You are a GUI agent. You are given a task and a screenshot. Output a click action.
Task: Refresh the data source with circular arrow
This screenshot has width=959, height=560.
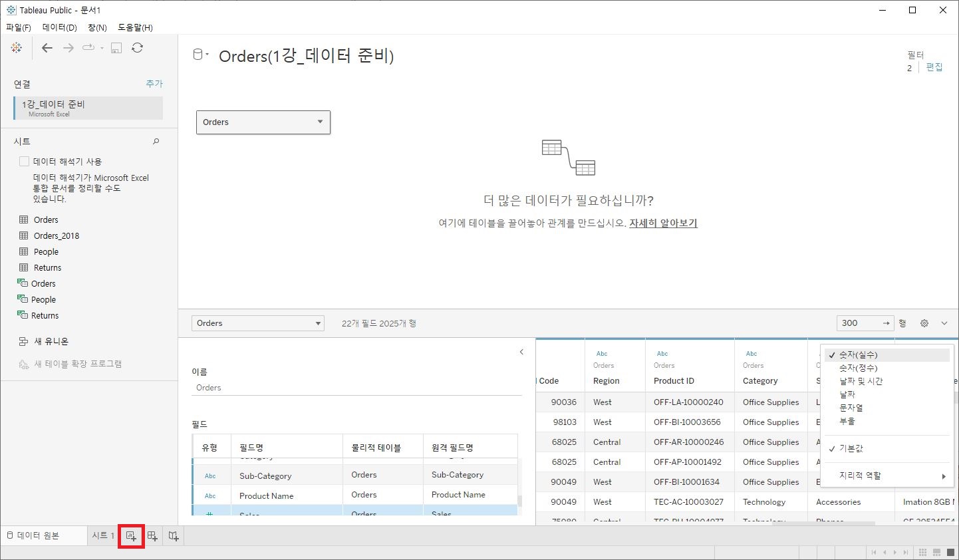click(138, 48)
